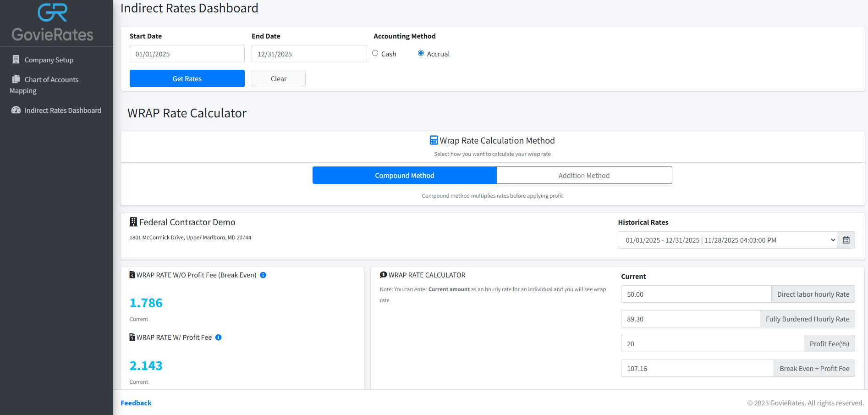Open the Historical Rates dropdown
Screen dimensions: 868x415
tap(727, 240)
